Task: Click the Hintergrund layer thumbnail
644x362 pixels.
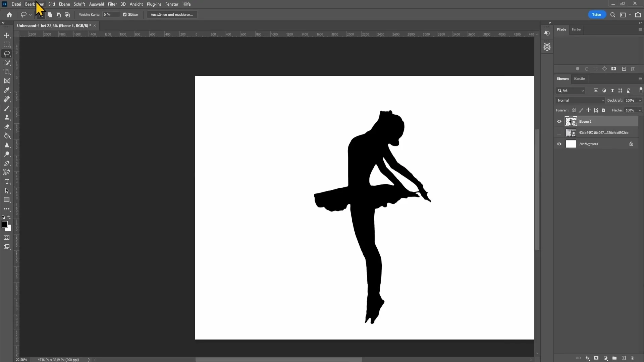Action: pyautogui.click(x=571, y=144)
